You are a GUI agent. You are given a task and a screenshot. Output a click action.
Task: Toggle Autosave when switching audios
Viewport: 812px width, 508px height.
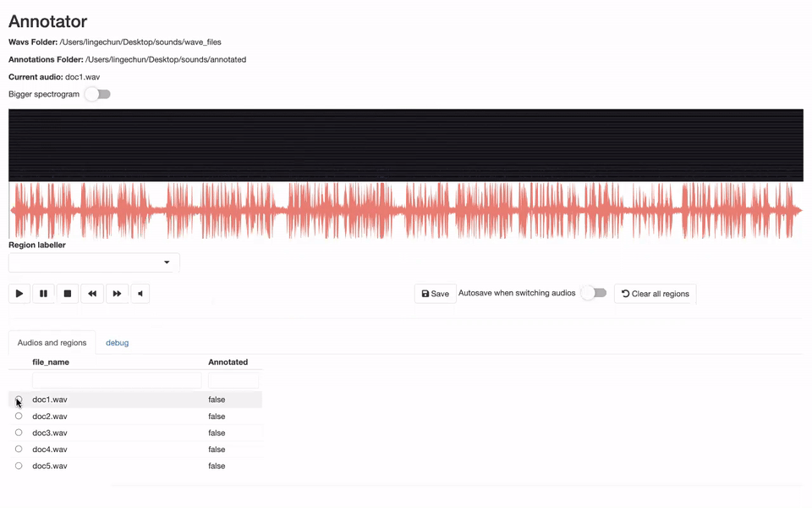(594, 293)
